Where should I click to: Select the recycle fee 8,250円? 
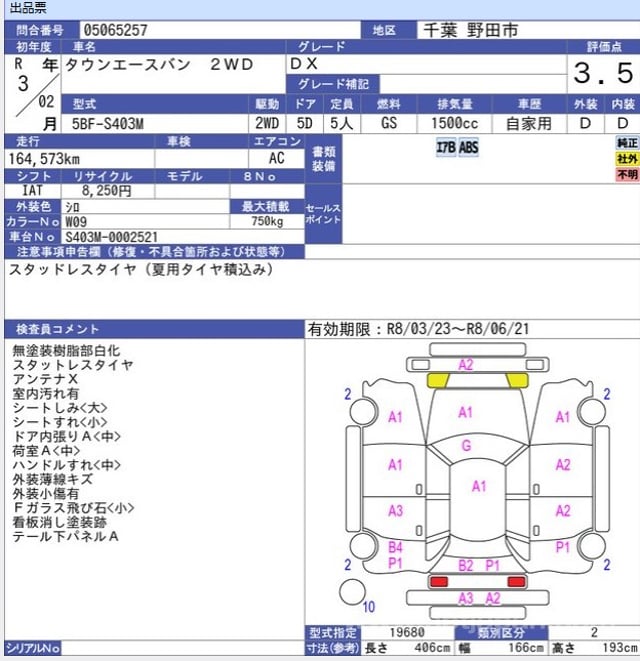click(x=107, y=191)
